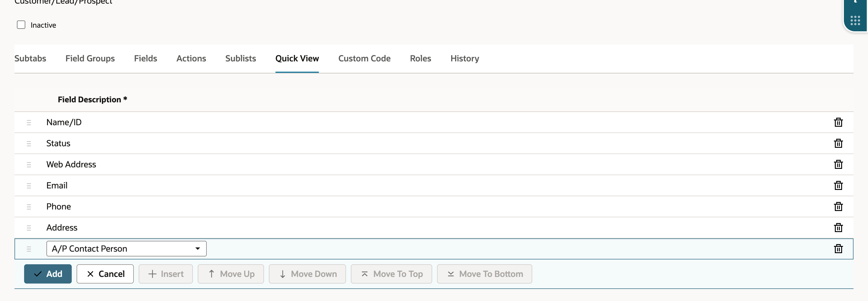Viewport: 868px width, 301px height.
Task: Open the dotted grid app launcher icon
Action: (855, 20)
